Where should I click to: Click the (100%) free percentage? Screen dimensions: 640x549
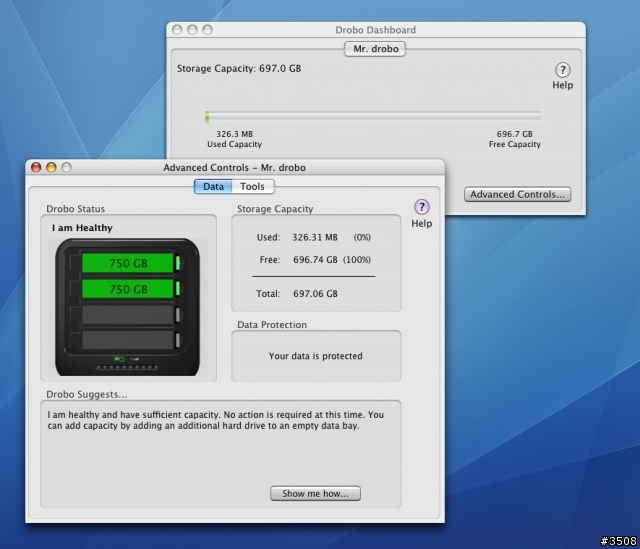click(x=357, y=260)
